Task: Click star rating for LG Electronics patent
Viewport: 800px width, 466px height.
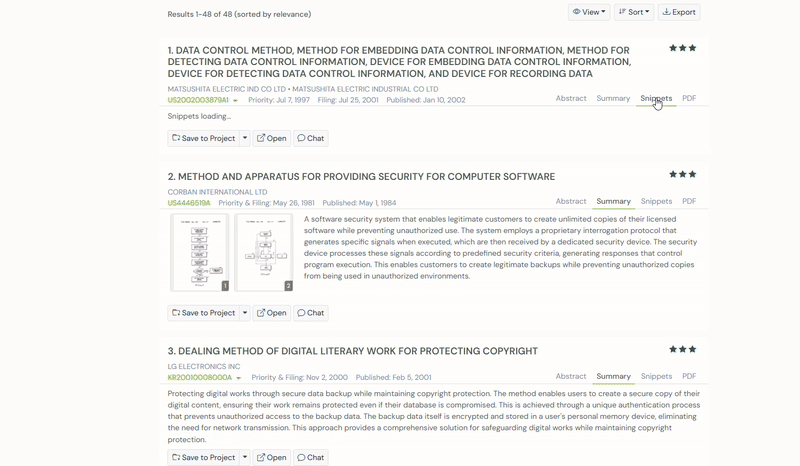Action: 683,350
